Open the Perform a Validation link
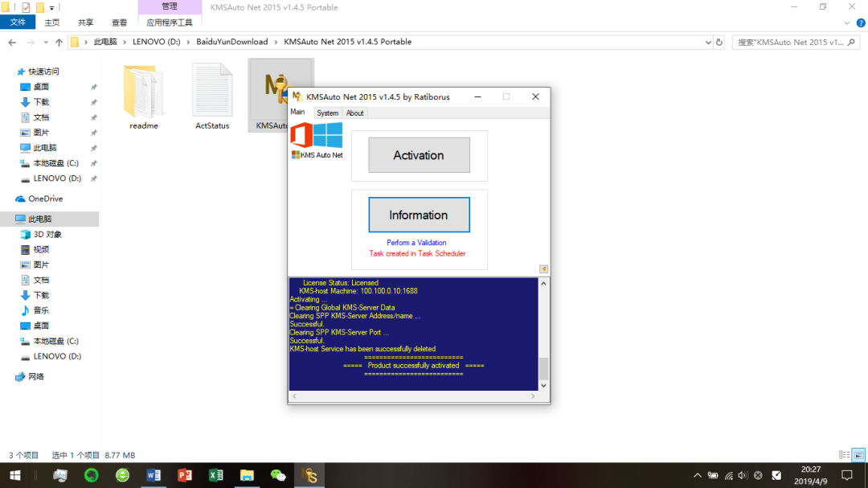The image size is (868, 488). pos(416,243)
